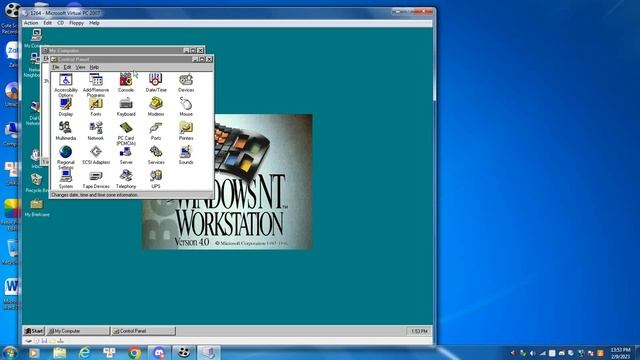Open Virtual PC Help menu

94,23
